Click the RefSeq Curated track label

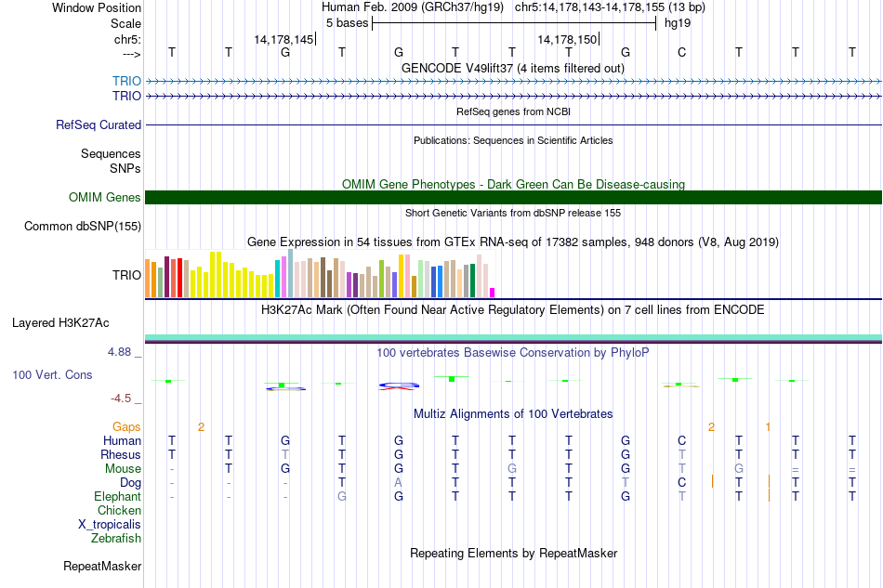point(99,124)
